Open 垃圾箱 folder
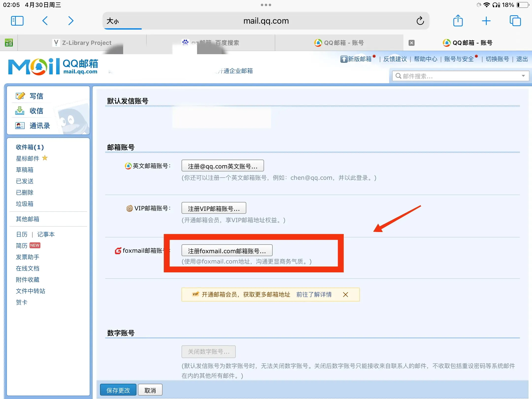Image resolution: width=532 pixels, height=399 pixels. [25, 204]
